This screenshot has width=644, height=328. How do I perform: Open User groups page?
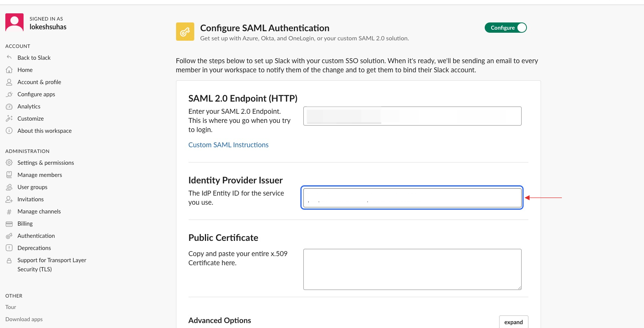(x=32, y=187)
